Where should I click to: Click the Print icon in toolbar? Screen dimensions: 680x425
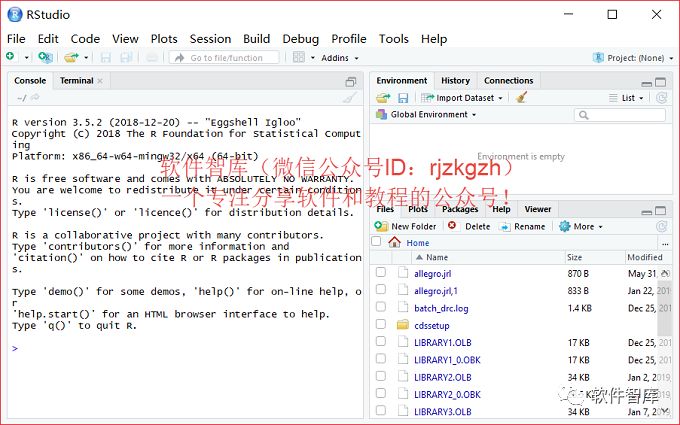pyautogui.click(x=151, y=57)
